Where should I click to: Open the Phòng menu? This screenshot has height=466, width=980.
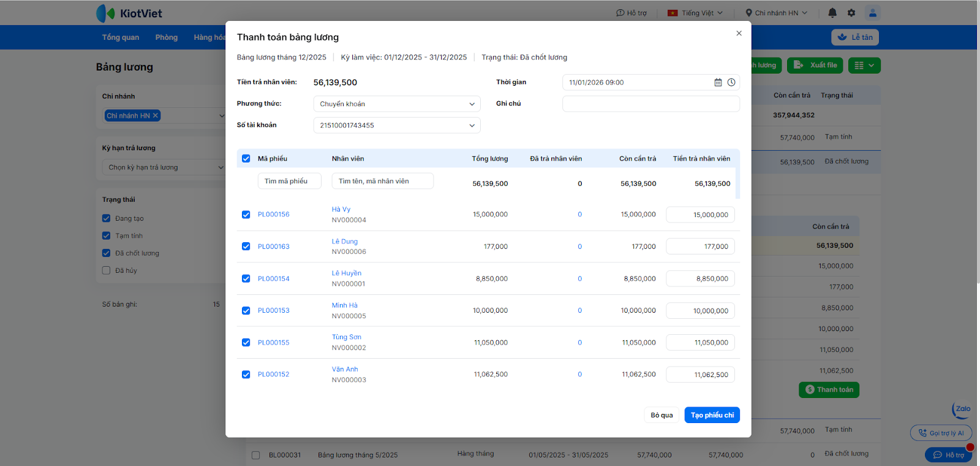click(x=166, y=37)
